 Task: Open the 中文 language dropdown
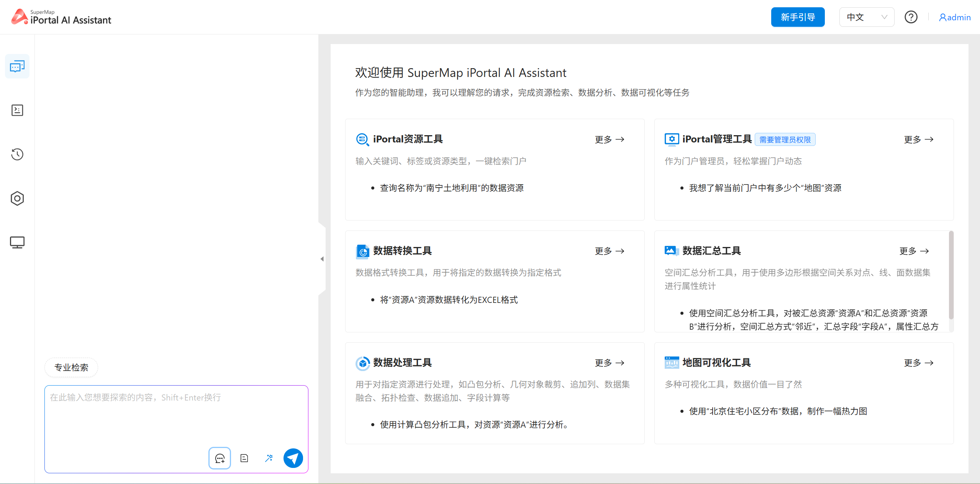(867, 17)
